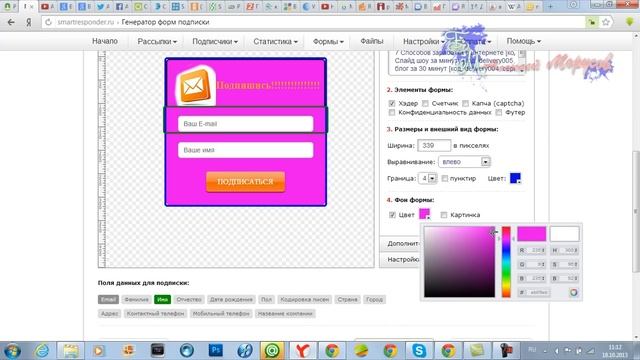Open the color wheel icon in picker
Viewport: 640px width, 360px height.
pyautogui.click(x=573, y=292)
